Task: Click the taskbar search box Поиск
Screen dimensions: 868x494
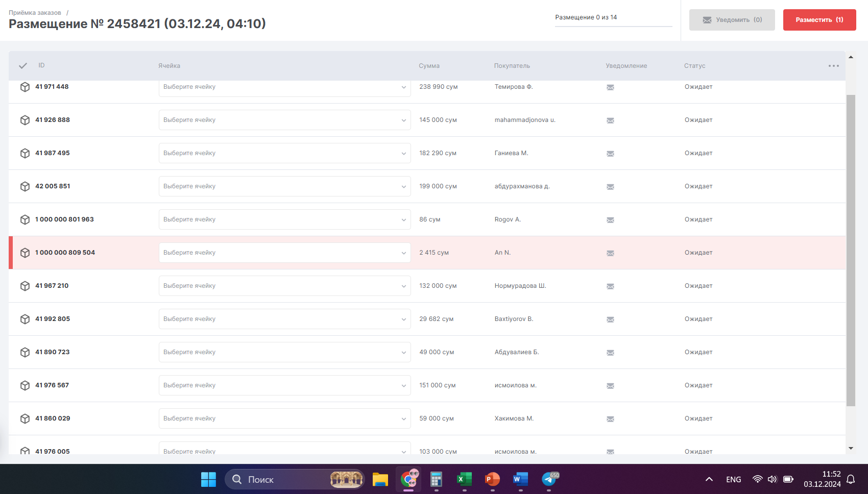Action: (295, 479)
